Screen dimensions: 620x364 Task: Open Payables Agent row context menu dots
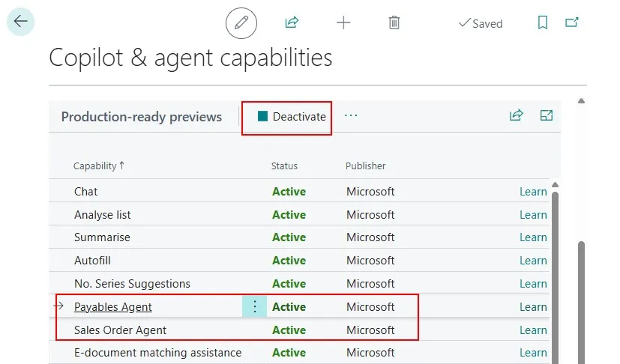point(255,306)
